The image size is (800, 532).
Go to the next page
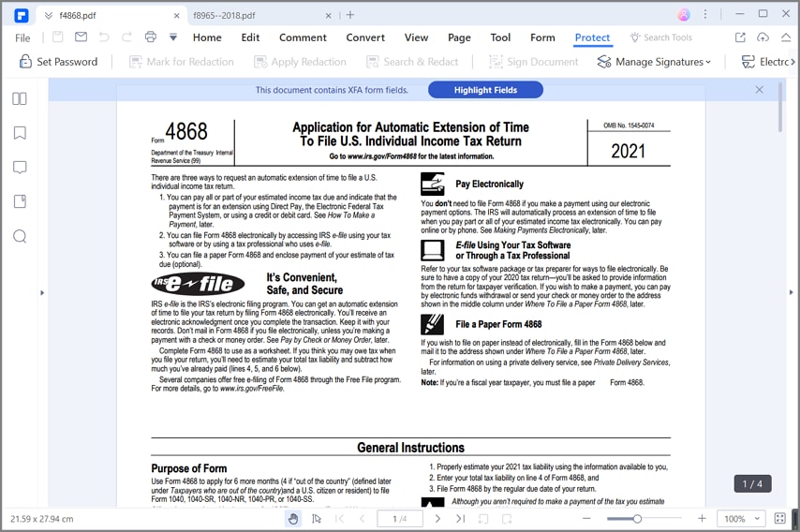pos(437,519)
